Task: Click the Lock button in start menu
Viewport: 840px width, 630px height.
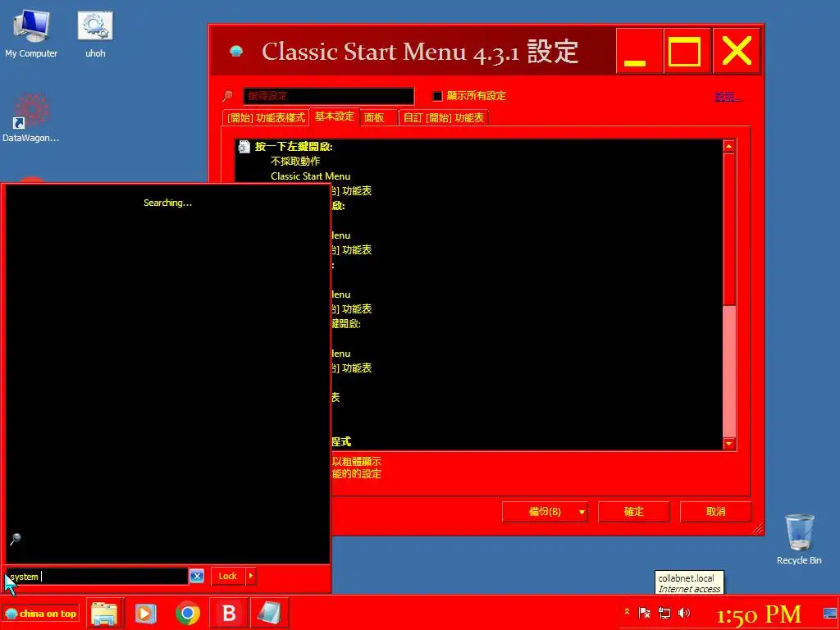Action: coord(228,576)
